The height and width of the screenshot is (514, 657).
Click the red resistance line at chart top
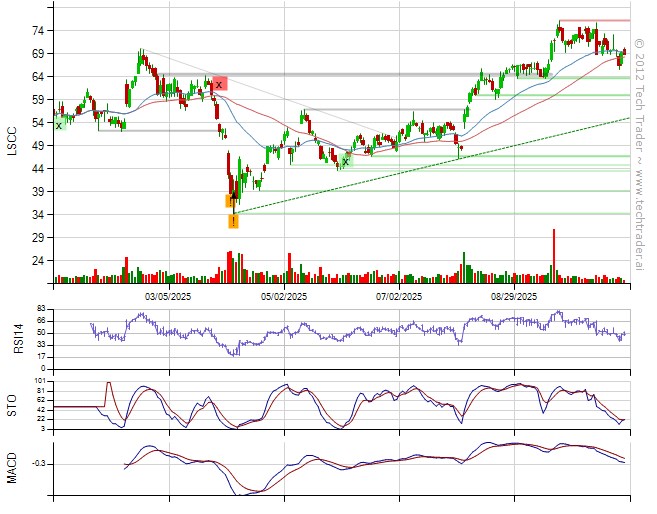[593, 20]
